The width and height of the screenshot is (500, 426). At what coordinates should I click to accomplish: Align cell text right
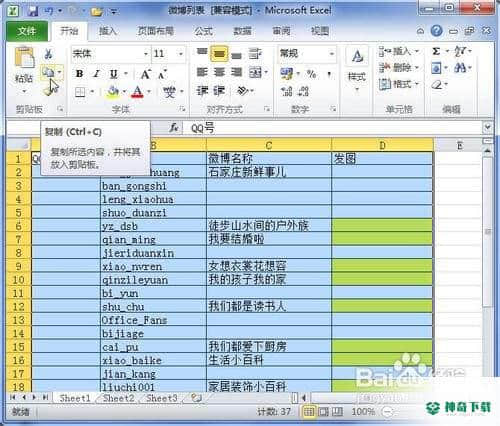tap(236, 72)
